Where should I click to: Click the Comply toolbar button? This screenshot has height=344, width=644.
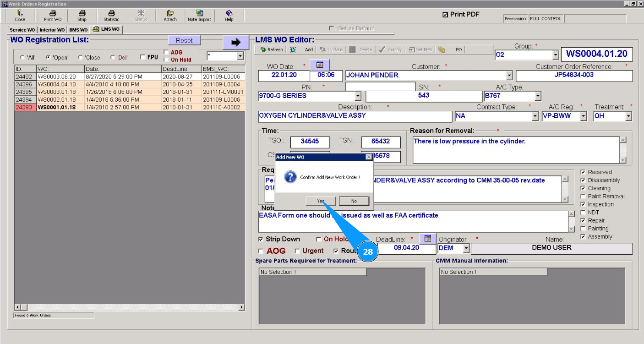pos(391,49)
